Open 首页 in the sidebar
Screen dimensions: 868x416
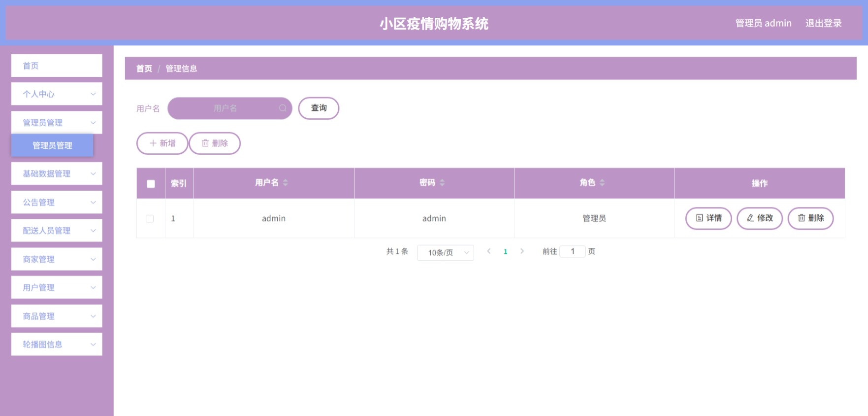pos(57,66)
